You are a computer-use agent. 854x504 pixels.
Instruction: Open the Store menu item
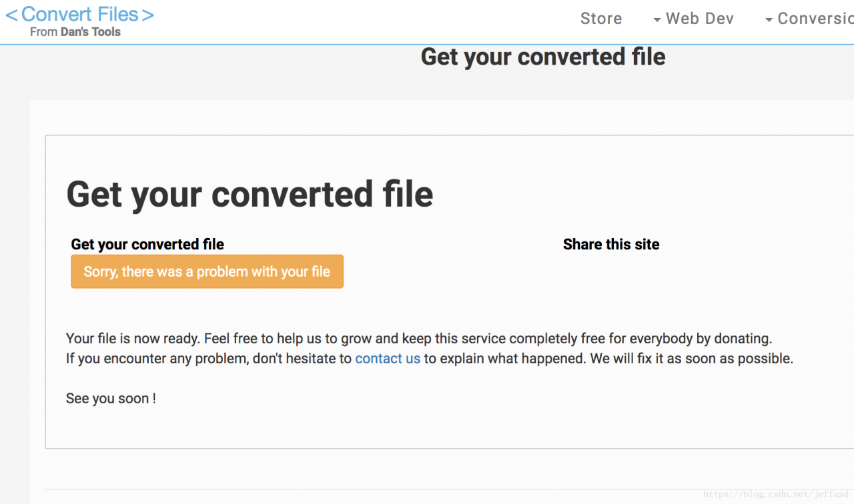pyautogui.click(x=601, y=19)
